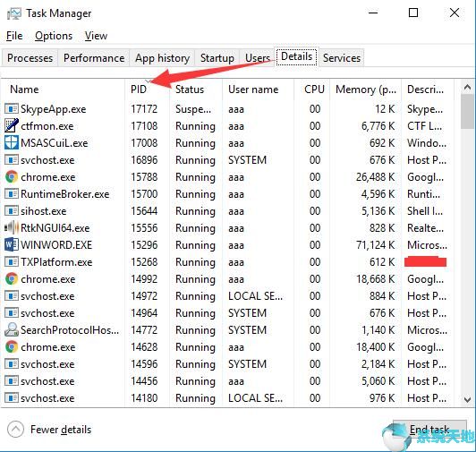The height and width of the screenshot is (452, 476).
Task: Open the Options menu
Action: pos(54,36)
